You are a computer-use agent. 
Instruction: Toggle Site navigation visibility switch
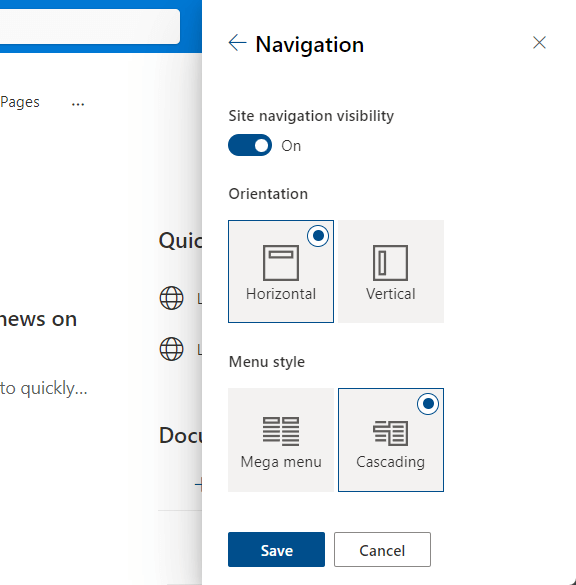(250, 145)
